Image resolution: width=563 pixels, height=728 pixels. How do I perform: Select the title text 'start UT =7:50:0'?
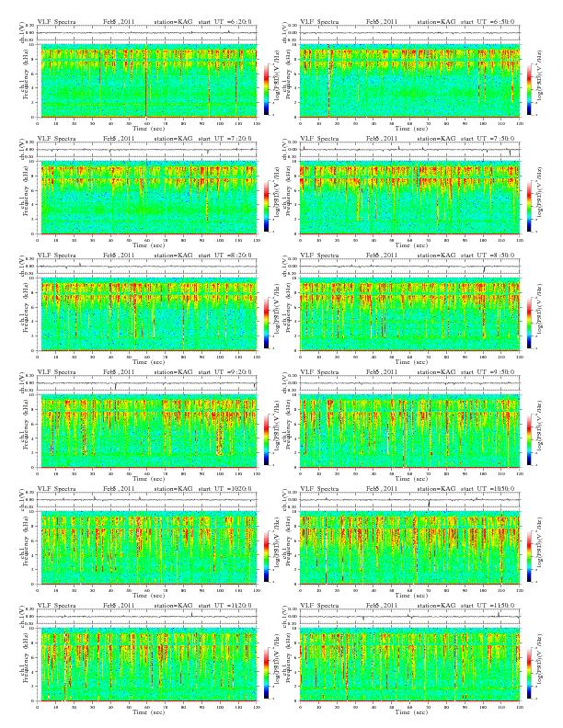tap(488, 139)
